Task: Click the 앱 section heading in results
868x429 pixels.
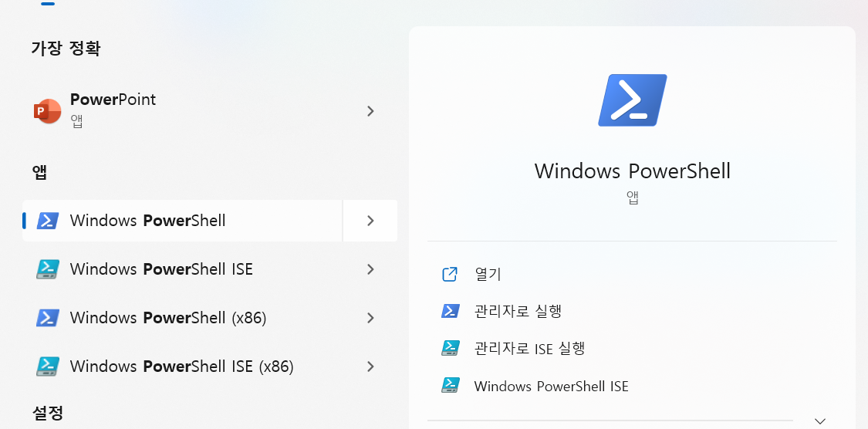Action: [x=39, y=173]
